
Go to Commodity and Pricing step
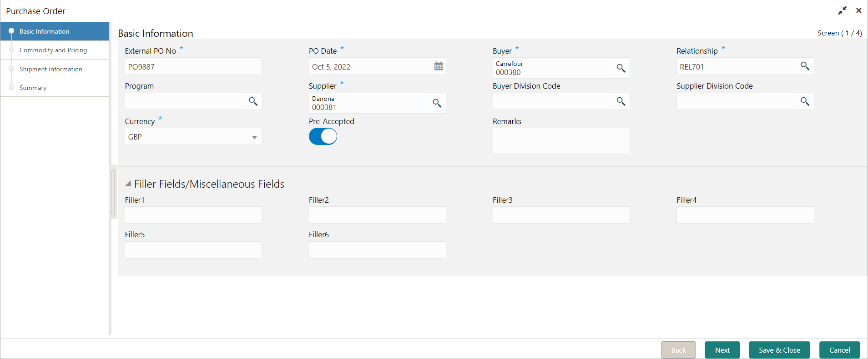53,50
